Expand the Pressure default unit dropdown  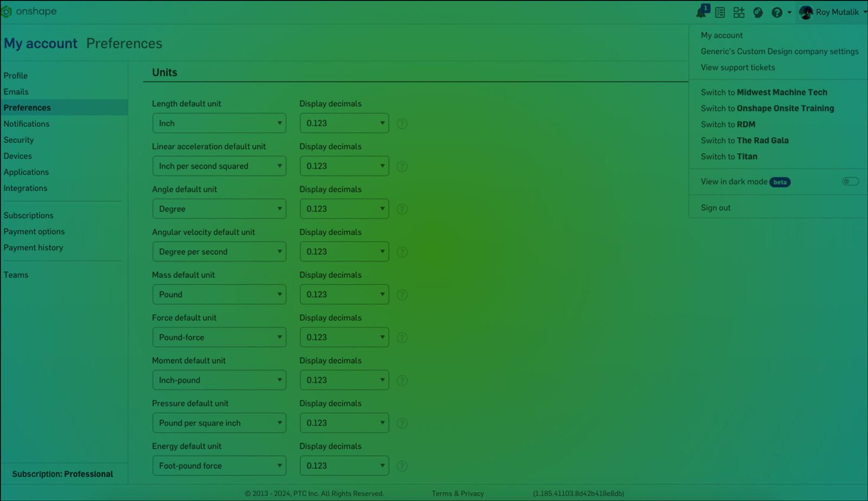219,423
